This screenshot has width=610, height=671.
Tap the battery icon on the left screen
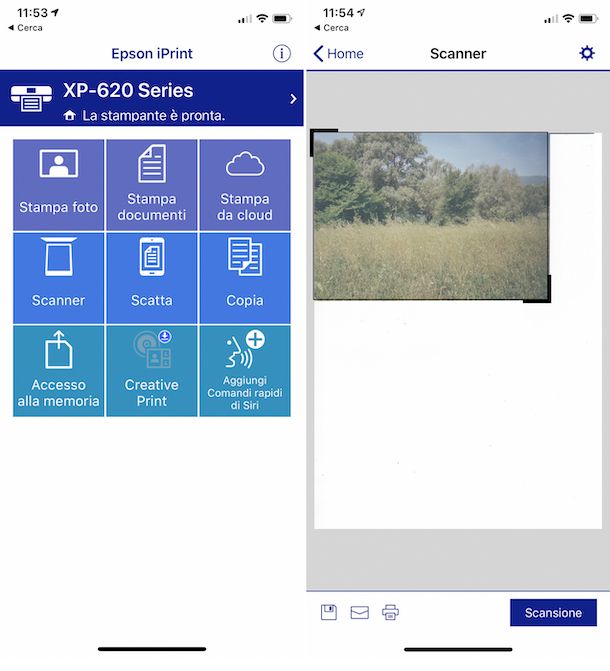[x=282, y=18]
